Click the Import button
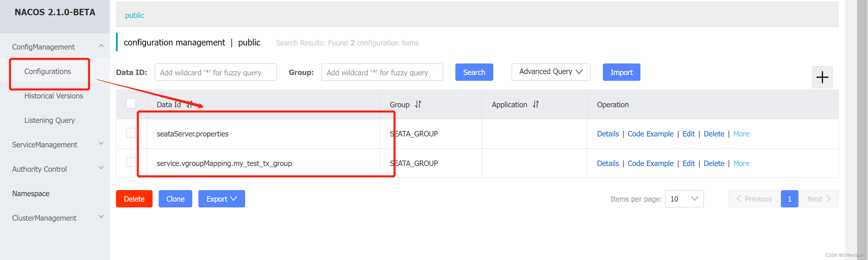Screen dimensions: 868x260 [x=622, y=72]
